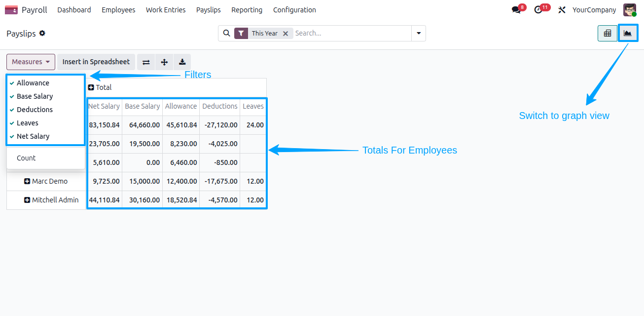The width and height of the screenshot is (644, 316).
Task: Flip pivot axis with swap arrows icon
Action: [x=146, y=62]
